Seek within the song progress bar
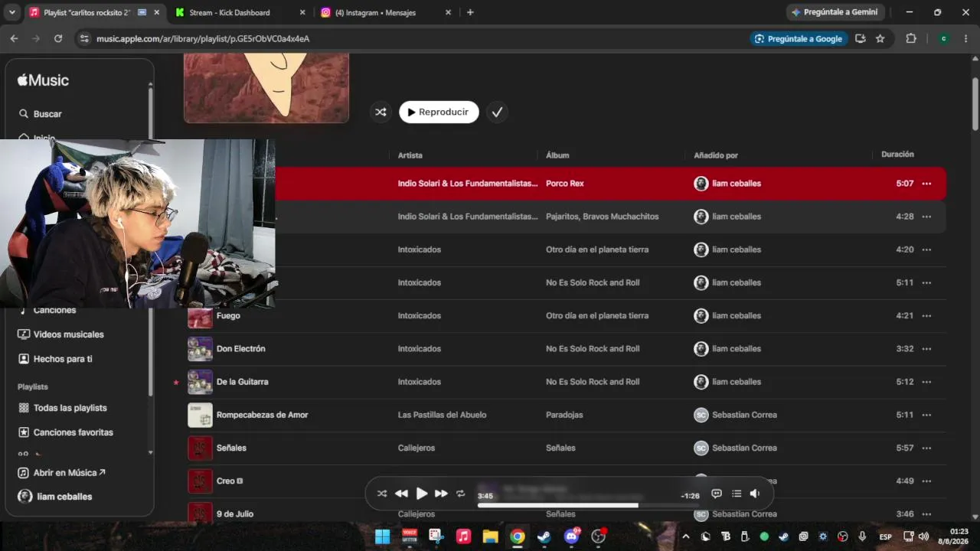 [588, 505]
